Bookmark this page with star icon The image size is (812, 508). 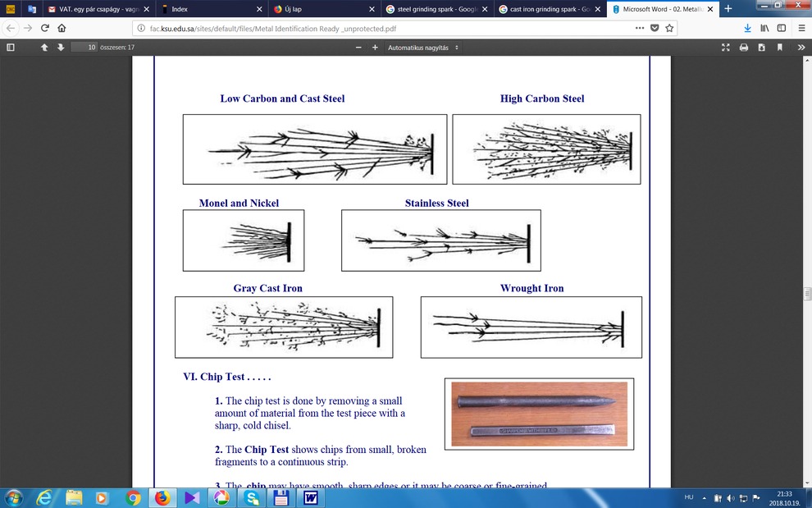[x=669, y=28]
